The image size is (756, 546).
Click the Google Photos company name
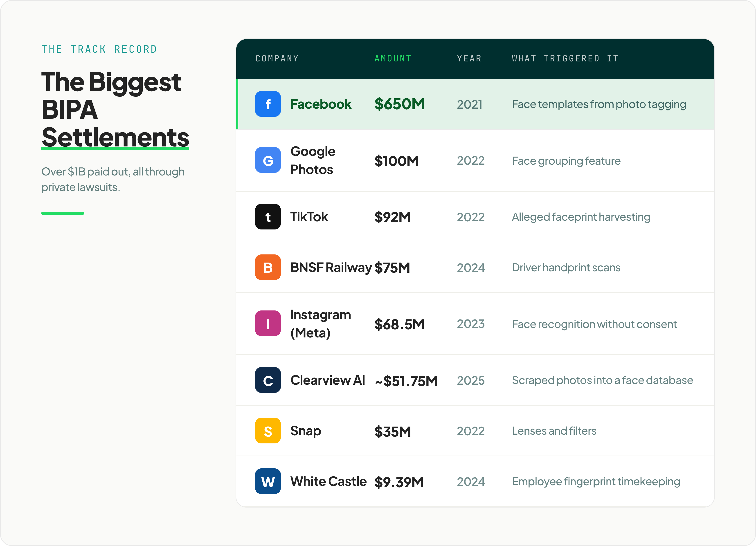click(x=313, y=160)
